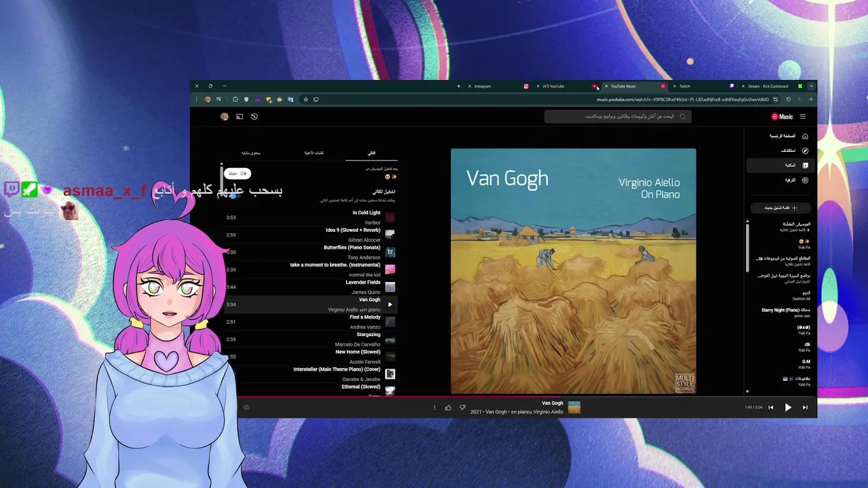The width and height of the screenshot is (868, 488).
Task: Click the volume speaker icon in player bar
Action: (x=246, y=407)
